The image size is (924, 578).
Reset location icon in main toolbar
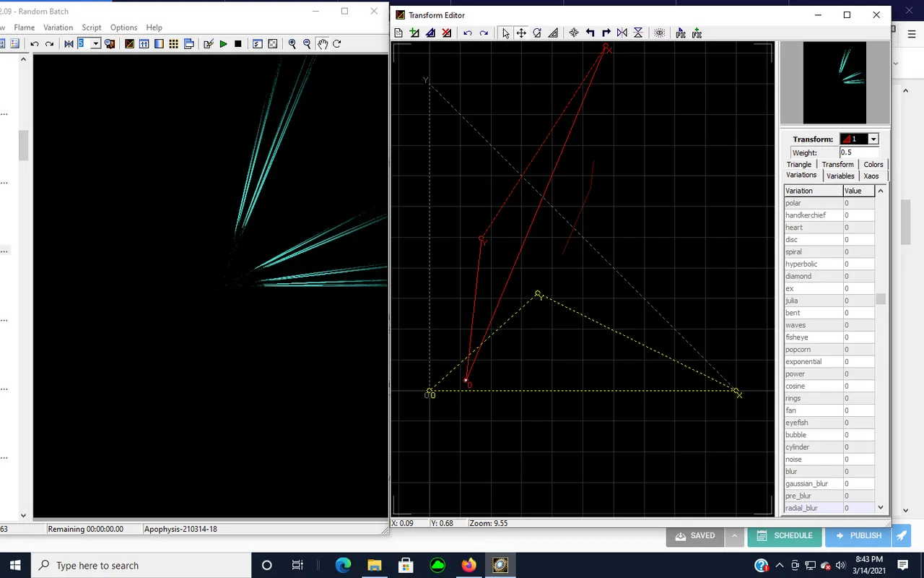click(69, 44)
